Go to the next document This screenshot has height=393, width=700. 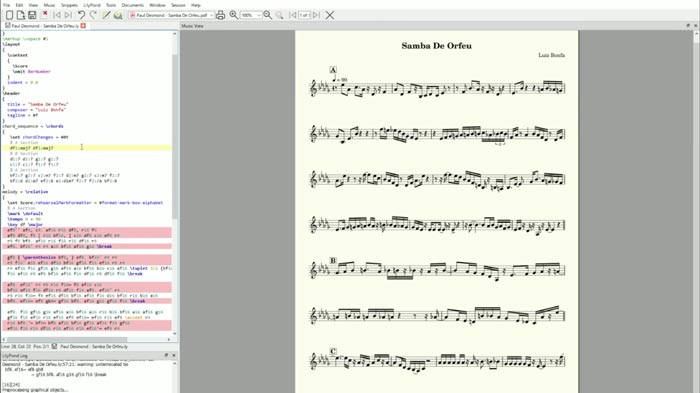point(68,15)
